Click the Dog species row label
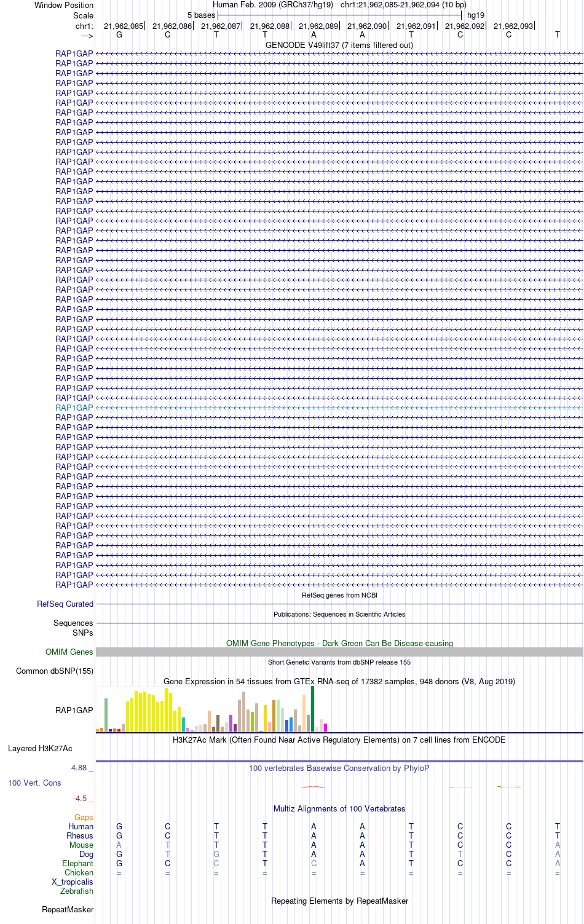The width and height of the screenshot is (584, 924). coord(86,854)
